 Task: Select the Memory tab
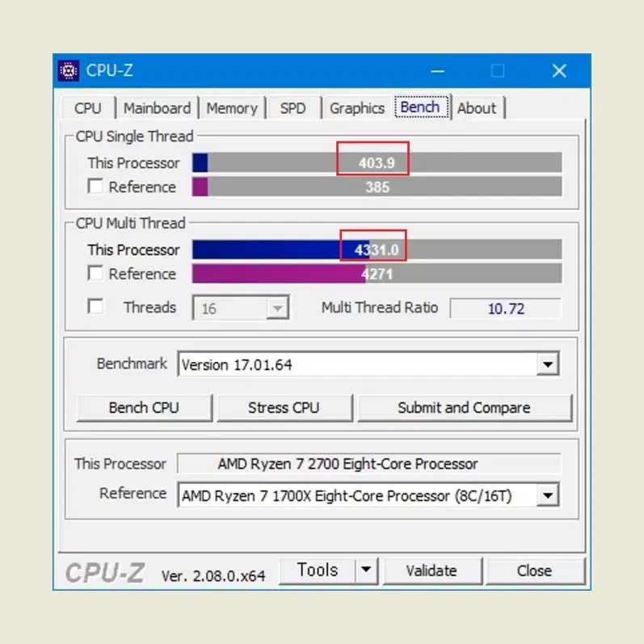pyautogui.click(x=232, y=108)
